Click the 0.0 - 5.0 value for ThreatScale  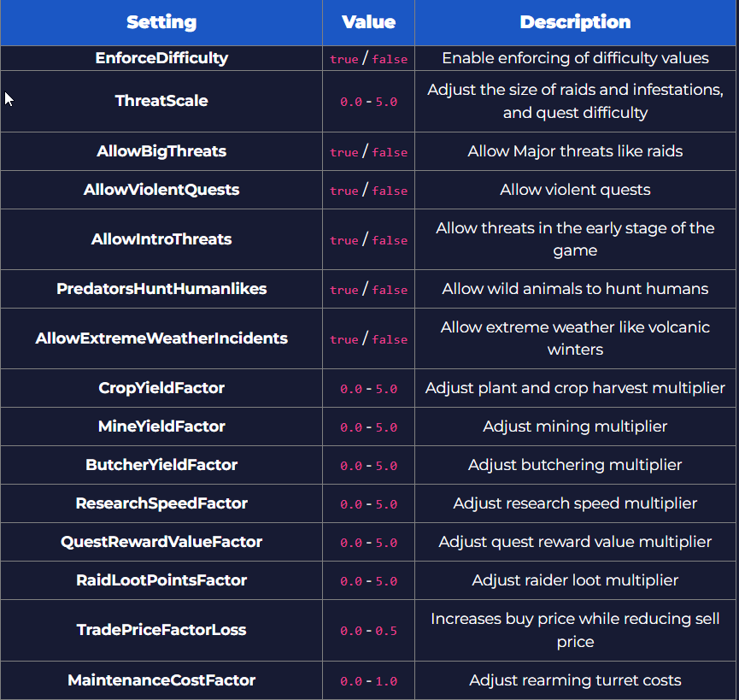point(368,102)
